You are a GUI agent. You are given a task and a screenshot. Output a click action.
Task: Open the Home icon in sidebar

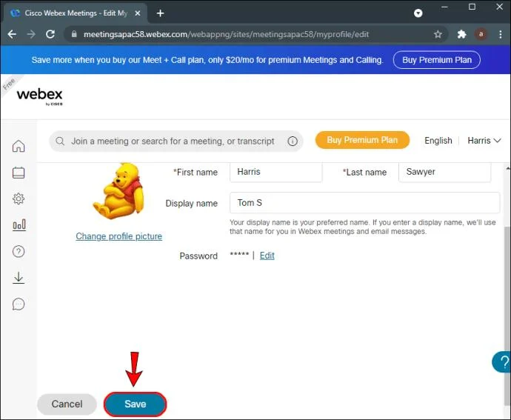click(x=19, y=146)
